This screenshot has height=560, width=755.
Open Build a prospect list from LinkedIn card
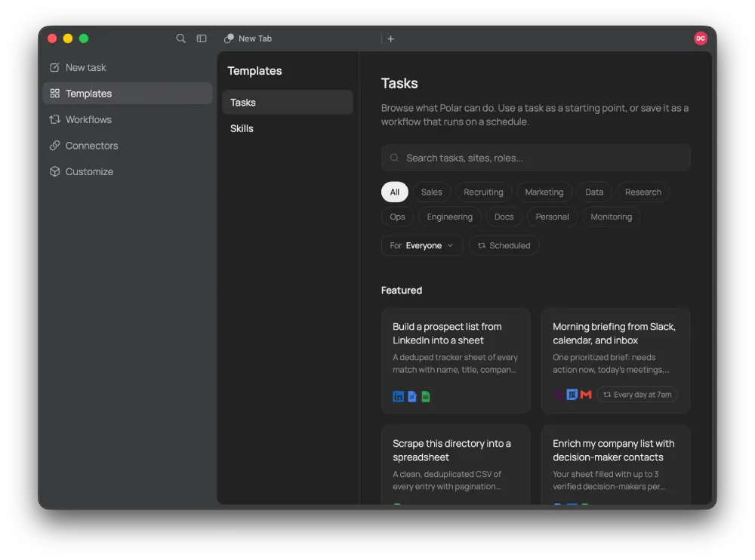pyautogui.click(x=455, y=361)
